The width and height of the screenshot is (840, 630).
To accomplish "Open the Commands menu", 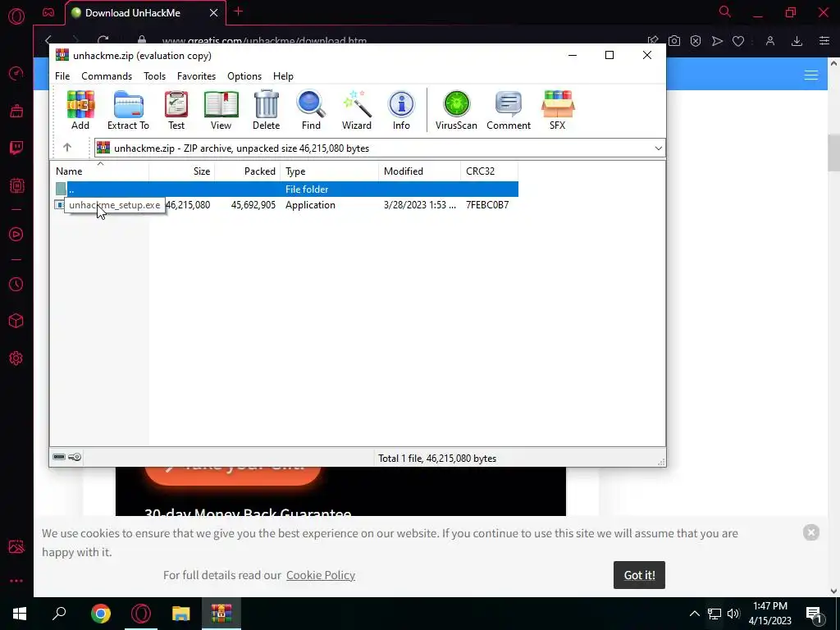I will tap(107, 76).
